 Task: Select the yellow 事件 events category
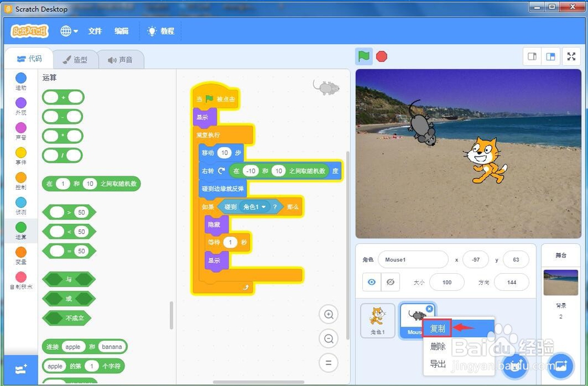coord(21,156)
